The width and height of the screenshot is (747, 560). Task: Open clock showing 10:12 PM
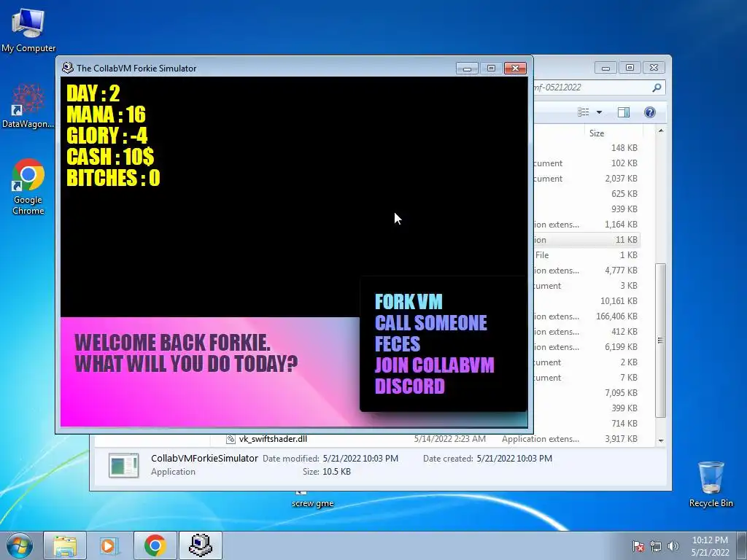[x=710, y=546]
